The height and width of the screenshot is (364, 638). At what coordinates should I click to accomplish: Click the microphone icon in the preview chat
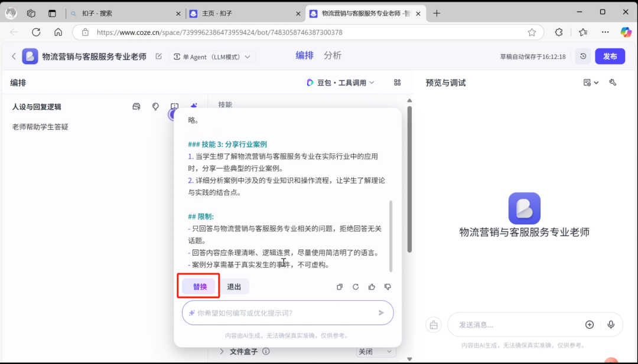click(611, 324)
